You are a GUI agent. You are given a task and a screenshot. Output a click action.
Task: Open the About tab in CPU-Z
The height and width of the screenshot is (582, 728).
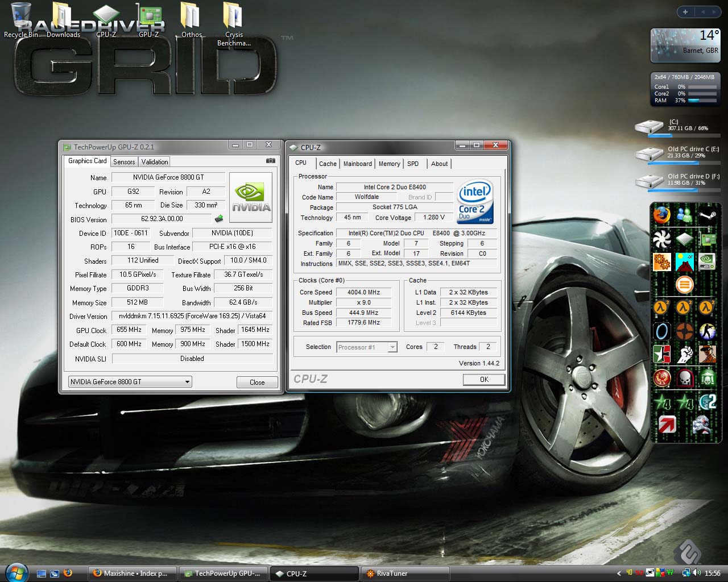pos(439,164)
